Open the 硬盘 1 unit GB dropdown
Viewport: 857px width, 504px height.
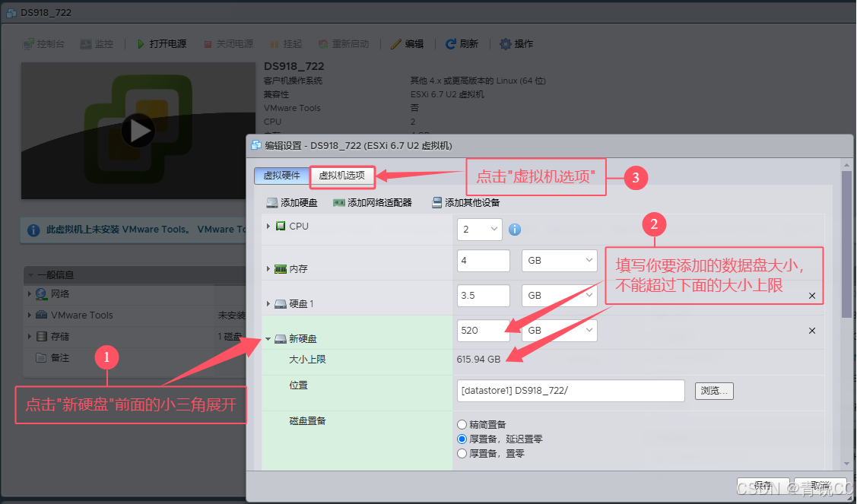pyautogui.click(x=559, y=296)
